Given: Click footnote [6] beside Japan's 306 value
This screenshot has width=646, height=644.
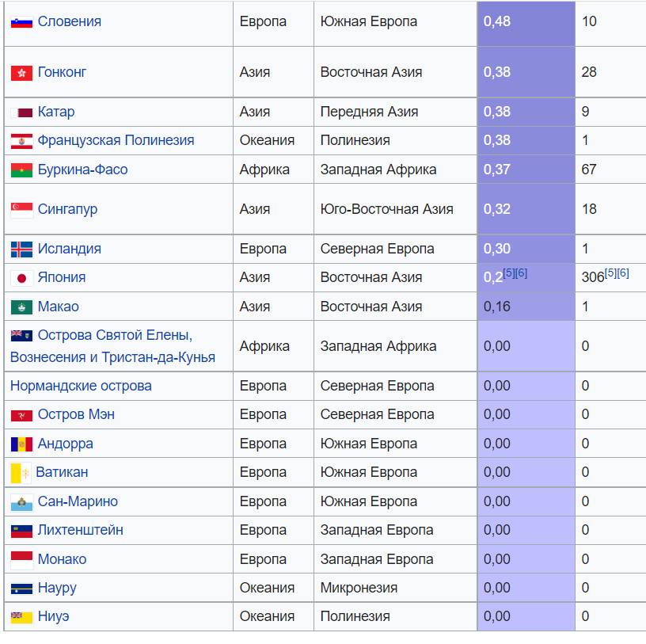Looking at the screenshot, I should (x=623, y=273).
